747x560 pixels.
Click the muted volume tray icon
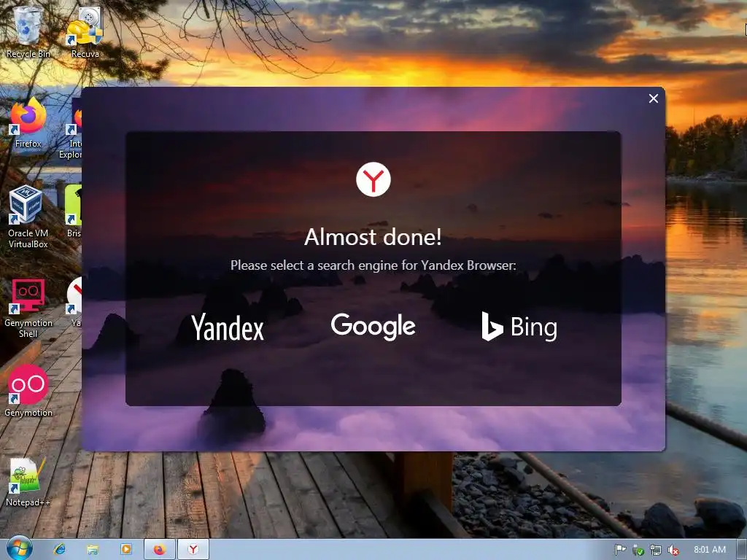(673, 550)
